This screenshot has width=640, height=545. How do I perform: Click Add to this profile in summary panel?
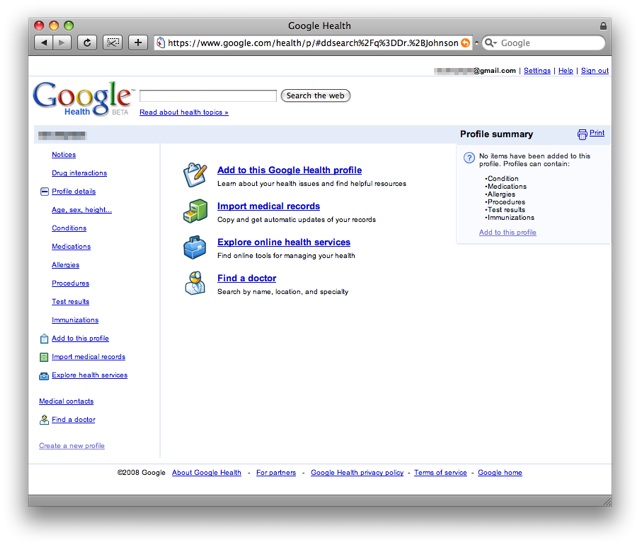click(x=507, y=232)
